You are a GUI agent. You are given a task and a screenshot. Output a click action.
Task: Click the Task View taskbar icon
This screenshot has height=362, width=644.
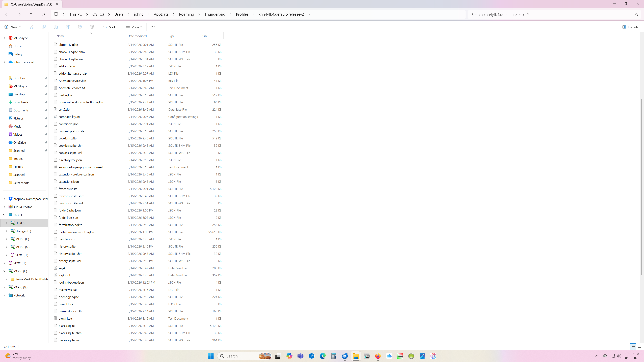pos(278,356)
